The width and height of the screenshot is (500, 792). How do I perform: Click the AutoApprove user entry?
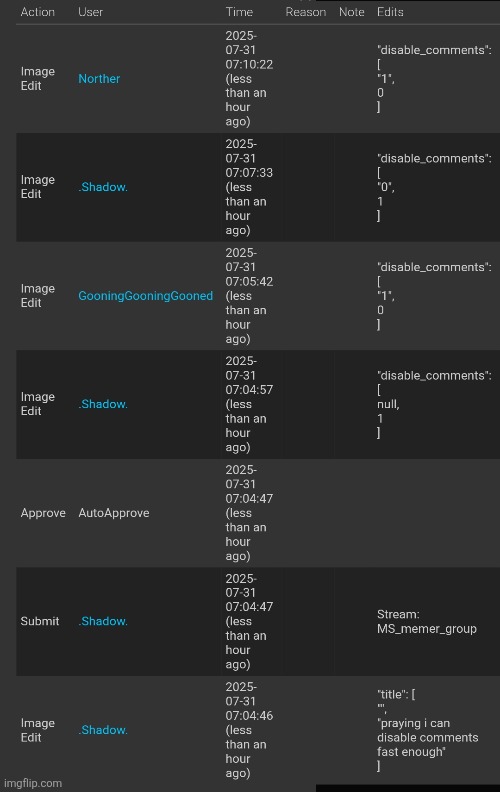(x=114, y=513)
